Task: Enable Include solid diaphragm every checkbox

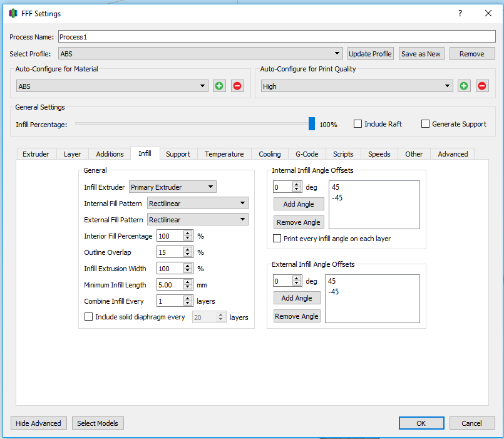Action: [88, 317]
